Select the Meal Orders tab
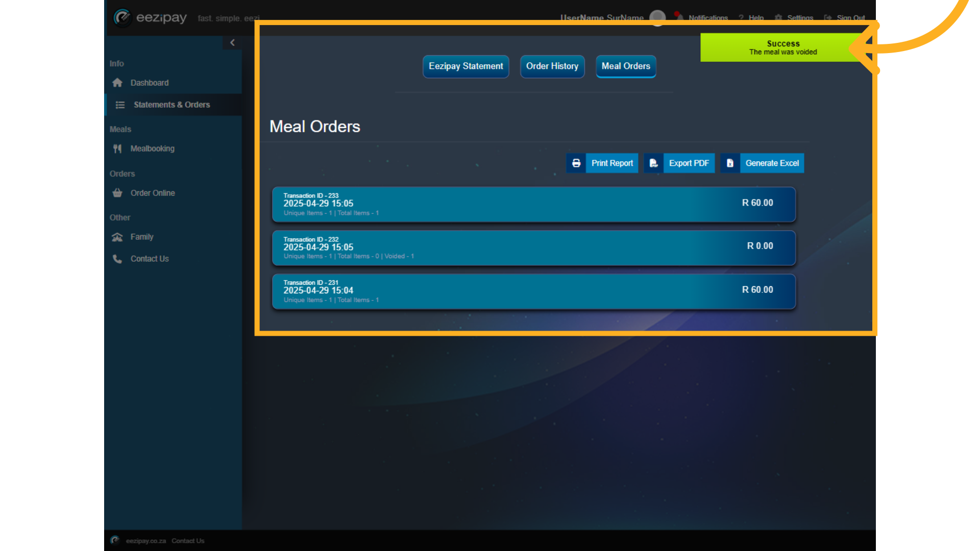The height and width of the screenshot is (551, 980). coord(625,66)
